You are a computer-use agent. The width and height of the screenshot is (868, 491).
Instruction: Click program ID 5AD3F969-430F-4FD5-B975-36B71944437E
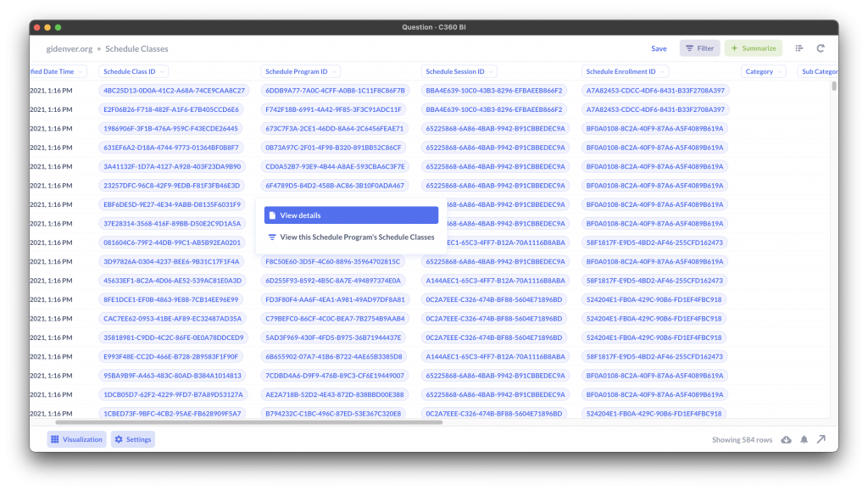pyautogui.click(x=333, y=338)
